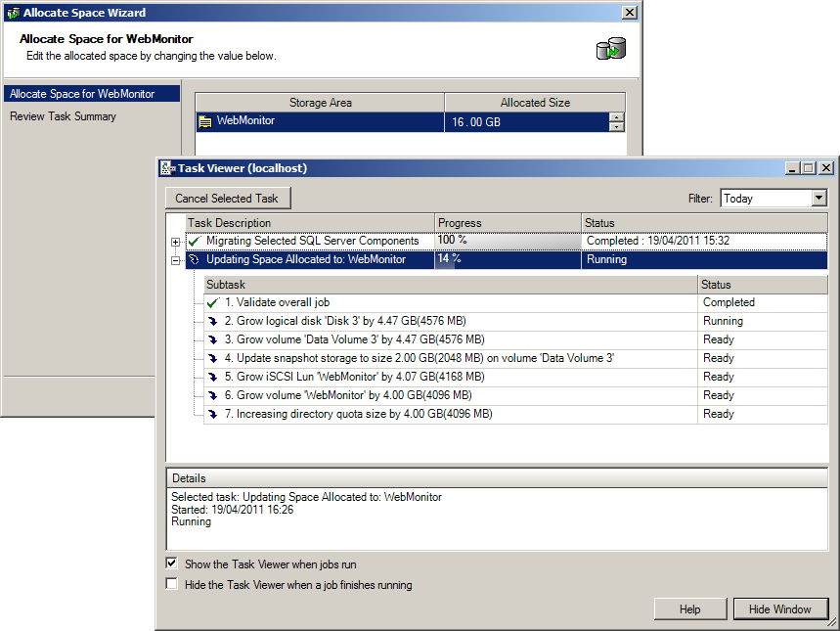Click the Hide Window button

(x=780, y=609)
